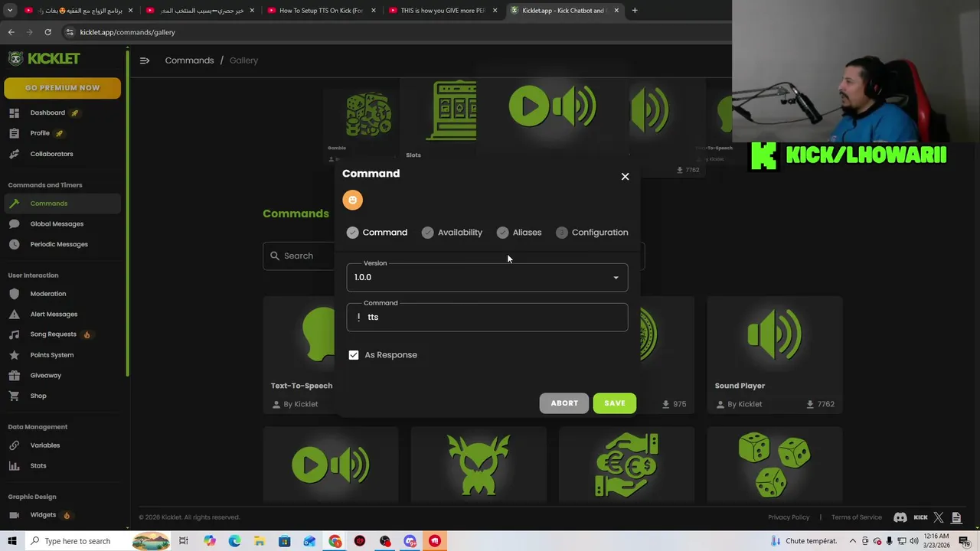Open Microsoft Edge from taskbar

point(234,541)
